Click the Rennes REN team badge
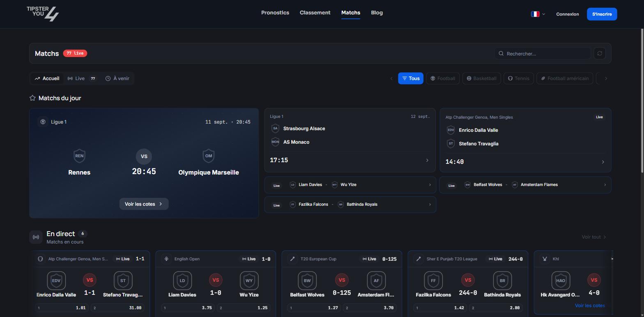The height and width of the screenshot is (317, 644). point(79,156)
